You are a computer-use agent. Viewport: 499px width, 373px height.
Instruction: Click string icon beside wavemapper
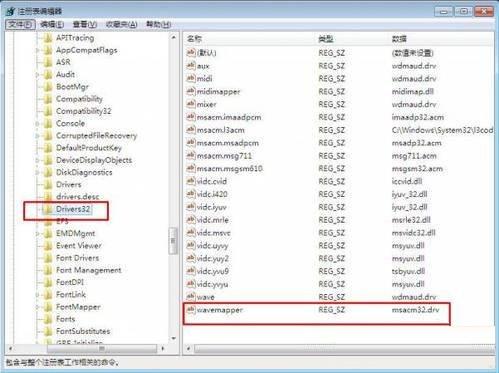pos(191,310)
